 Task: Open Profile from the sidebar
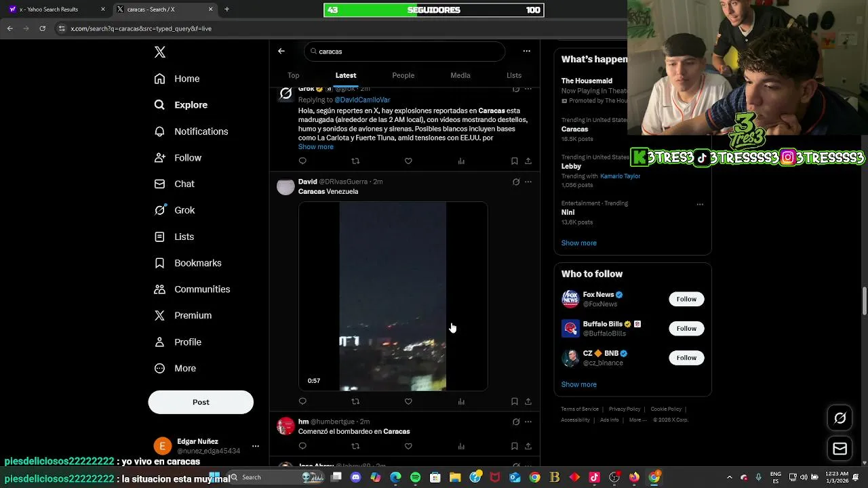[x=178, y=342]
